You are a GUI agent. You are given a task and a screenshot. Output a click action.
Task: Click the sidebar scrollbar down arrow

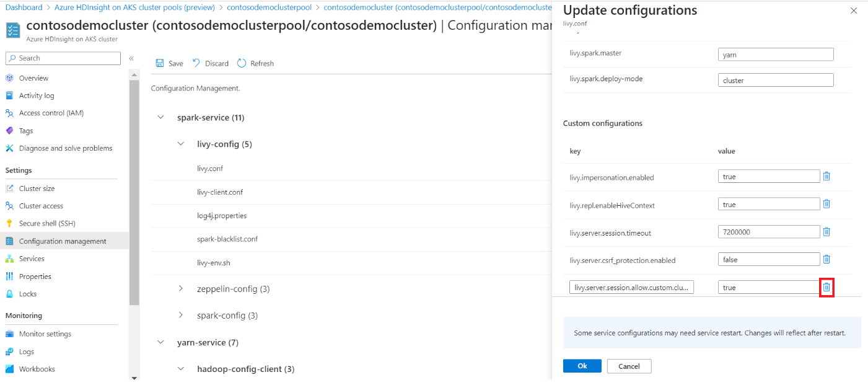(x=134, y=377)
